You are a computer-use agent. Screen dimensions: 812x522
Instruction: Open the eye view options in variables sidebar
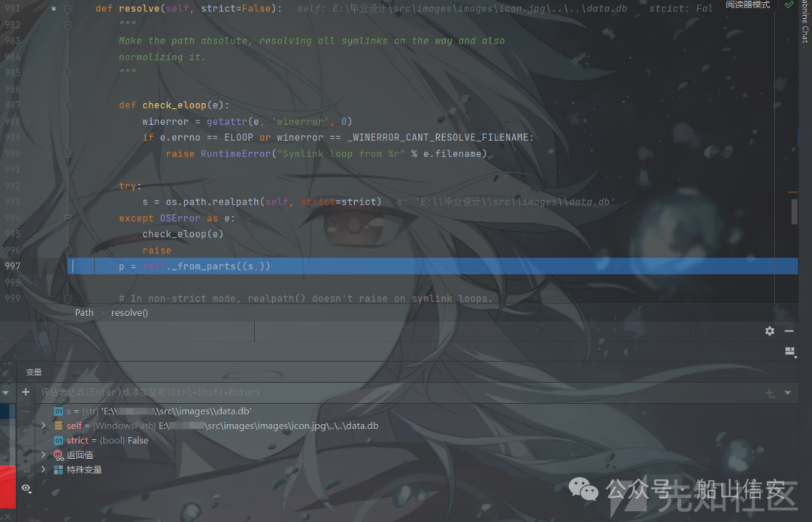point(26,488)
